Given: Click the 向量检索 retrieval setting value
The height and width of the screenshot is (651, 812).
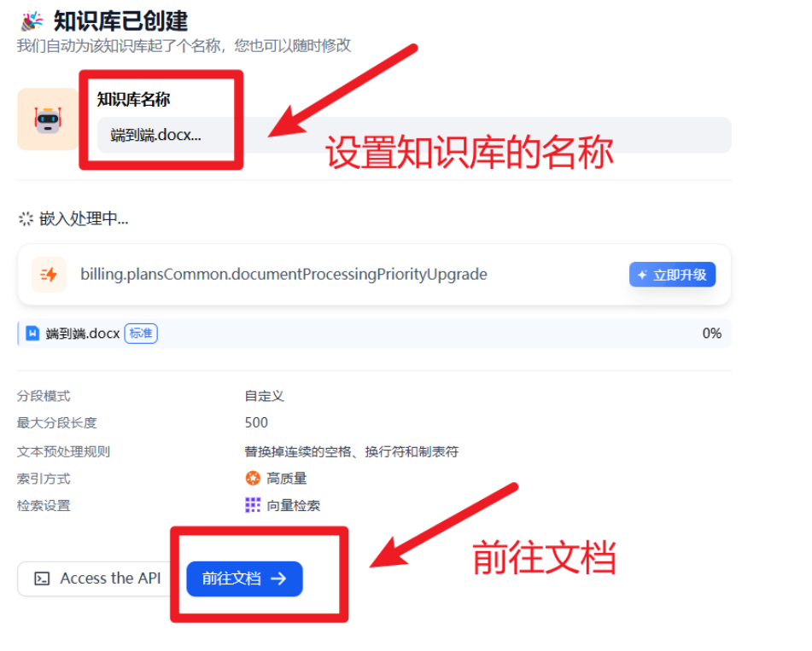Looking at the screenshot, I should [293, 506].
